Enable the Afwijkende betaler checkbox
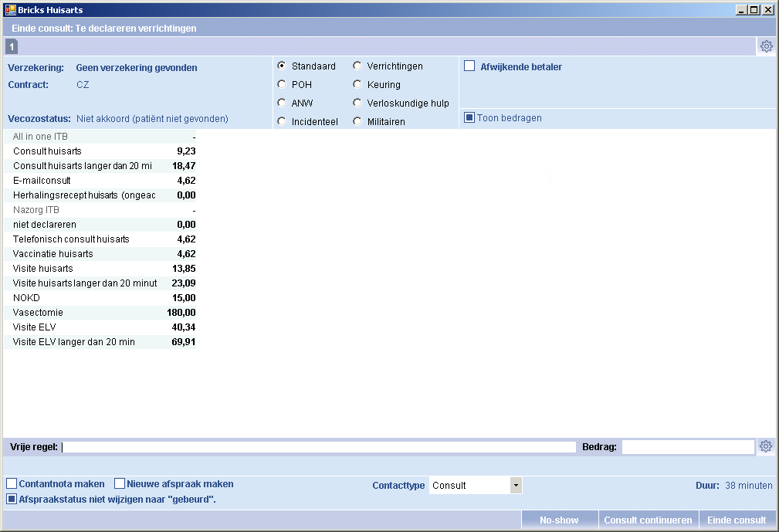779x532 pixels. (469, 66)
